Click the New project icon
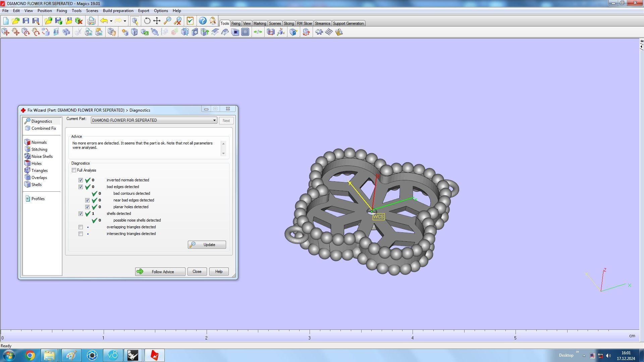Image resolution: width=644 pixels, height=362 pixels. click(x=6, y=21)
